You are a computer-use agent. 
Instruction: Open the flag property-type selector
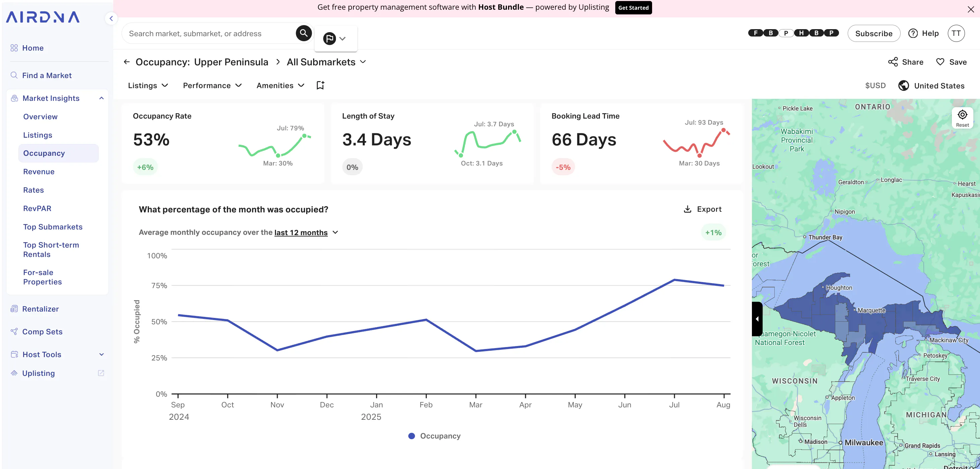(x=335, y=39)
